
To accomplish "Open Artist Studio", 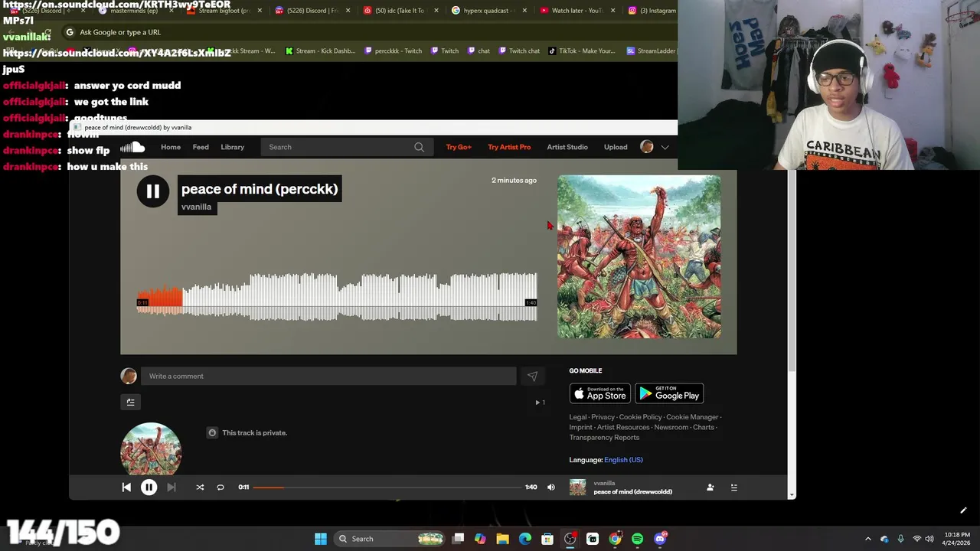I will [x=567, y=147].
